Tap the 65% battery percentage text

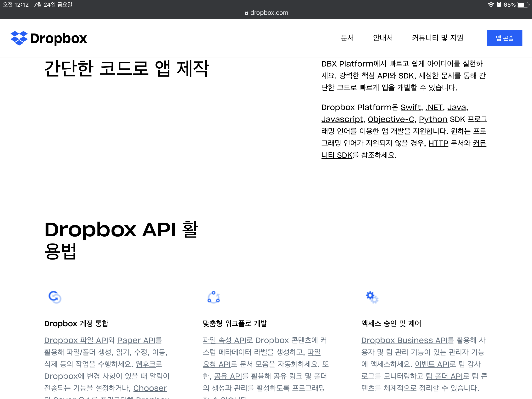(x=509, y=5)
